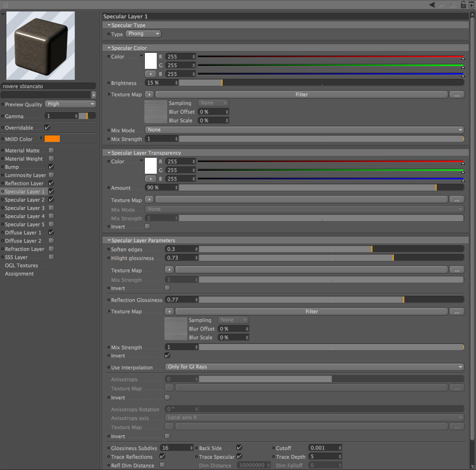This screenshot has height=470, width=476.
Task: Click the lock icon at top right
Action: click(x=463, y=5)
